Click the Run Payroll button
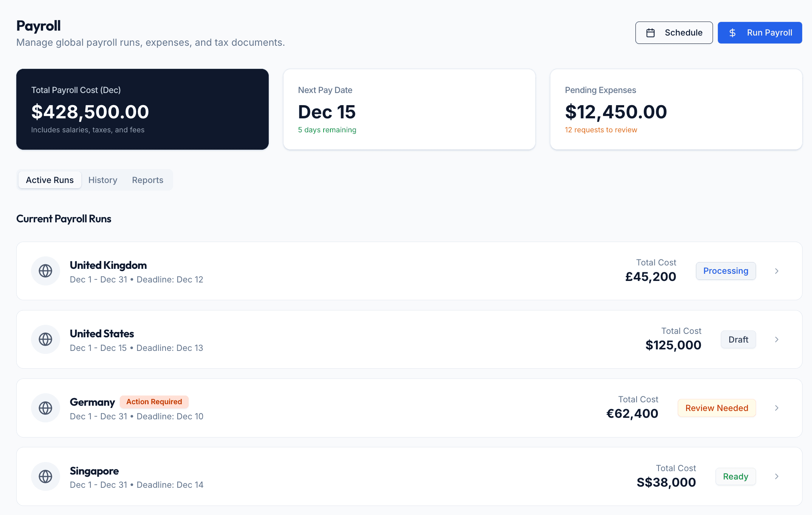The height and width of the screenshot is (515, 812). (760, 33)
